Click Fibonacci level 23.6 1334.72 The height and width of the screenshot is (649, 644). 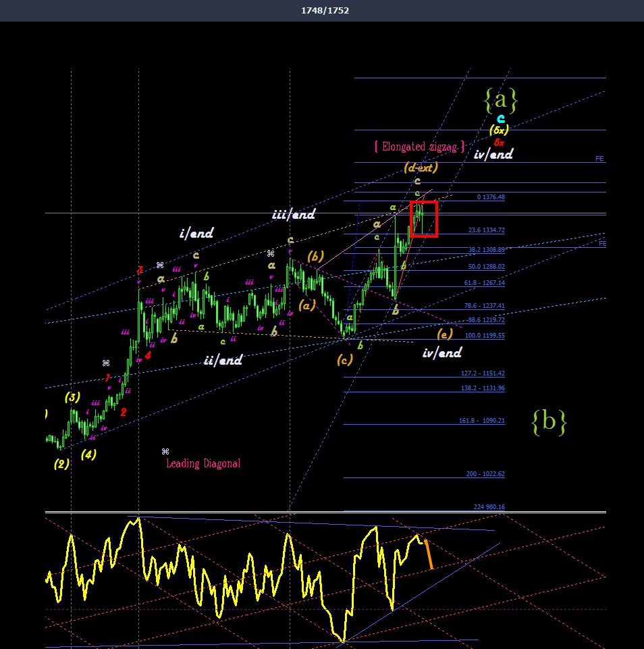487,230
